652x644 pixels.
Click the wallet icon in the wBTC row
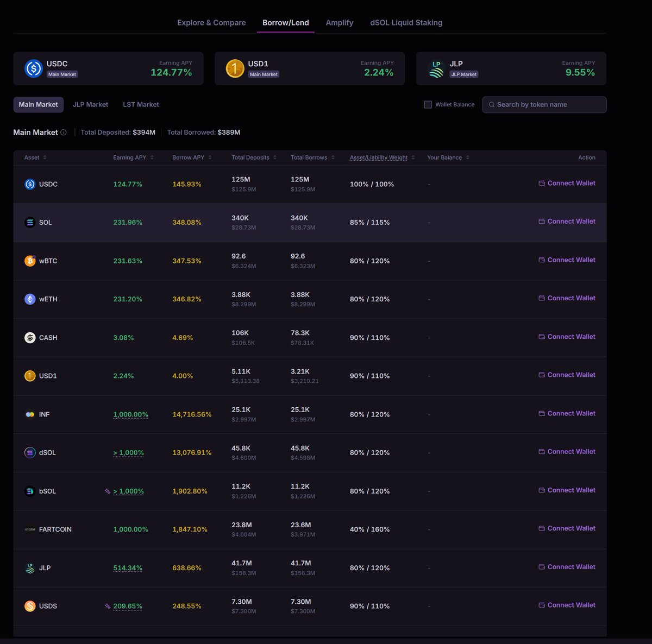pos(542,260)
